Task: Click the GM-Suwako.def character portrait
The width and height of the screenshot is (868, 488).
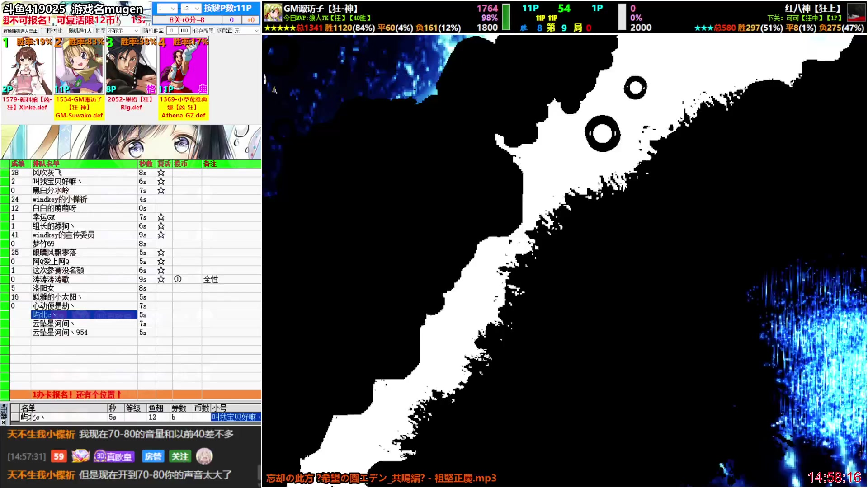Action: coord(79,66)
